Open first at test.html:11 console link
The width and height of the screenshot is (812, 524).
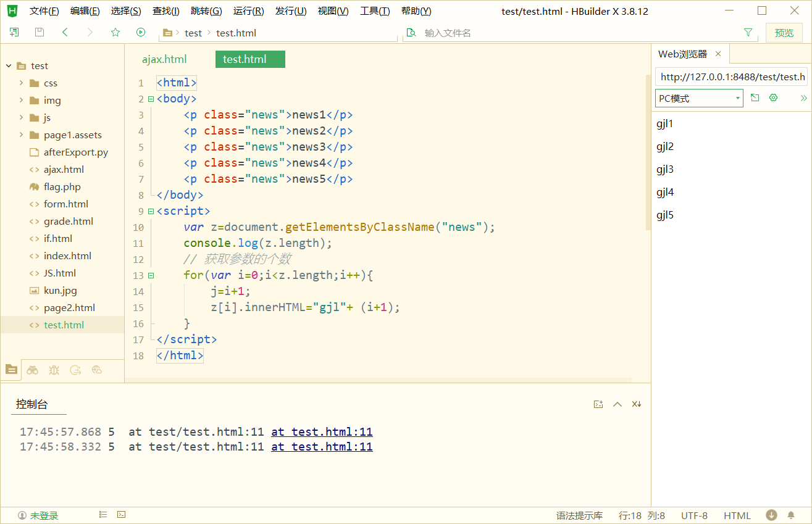pyautogui.click(x=322, y=432)
